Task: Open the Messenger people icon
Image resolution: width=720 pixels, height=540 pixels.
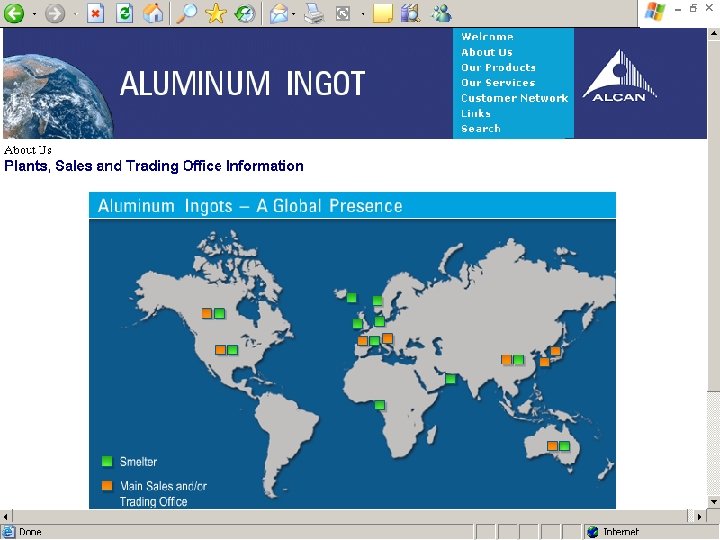Action: click(441, 13)
